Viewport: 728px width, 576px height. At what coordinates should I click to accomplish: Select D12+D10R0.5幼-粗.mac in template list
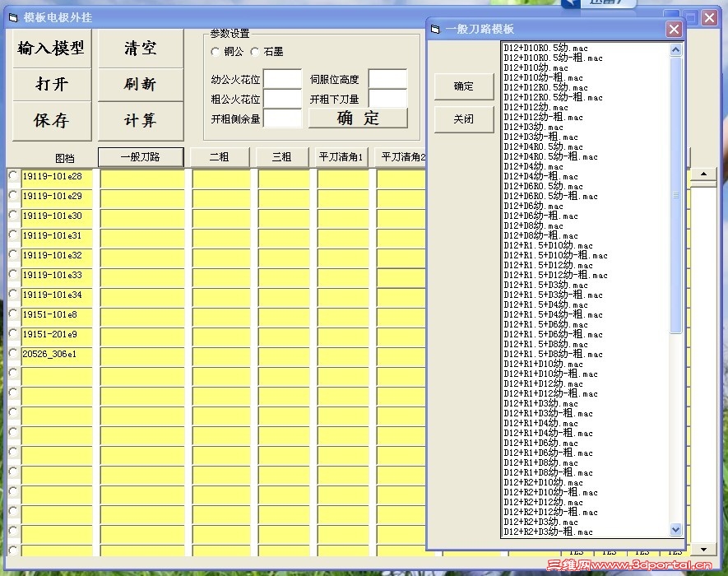coord(553,58)
